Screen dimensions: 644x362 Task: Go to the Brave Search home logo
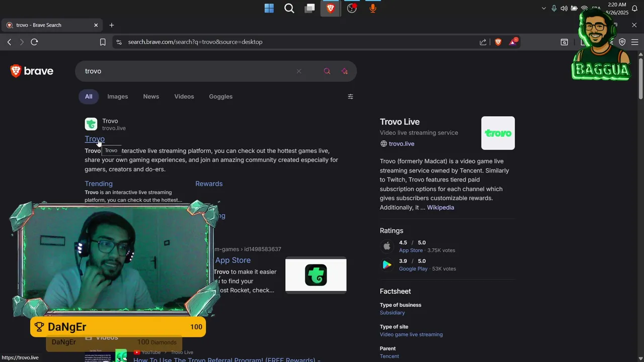click(32, 71)
